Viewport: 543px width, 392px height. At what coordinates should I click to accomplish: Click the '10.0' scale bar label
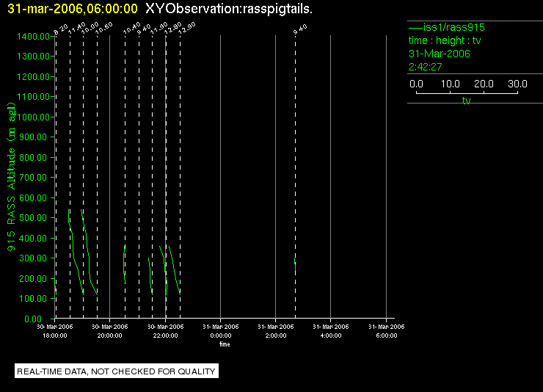[451, 84]
